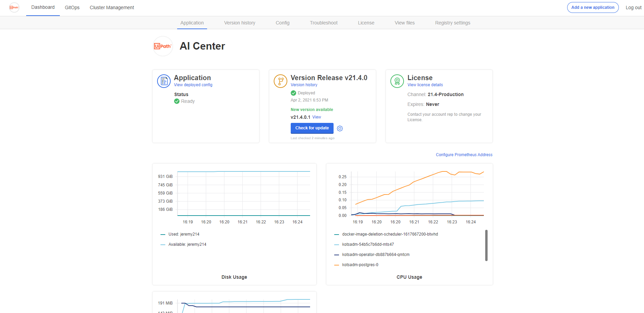Viewport: 644px width, 313px height.
Task: Select kotsadm-operator-db887b664-qmtcm legend entry
Action: 372,255
